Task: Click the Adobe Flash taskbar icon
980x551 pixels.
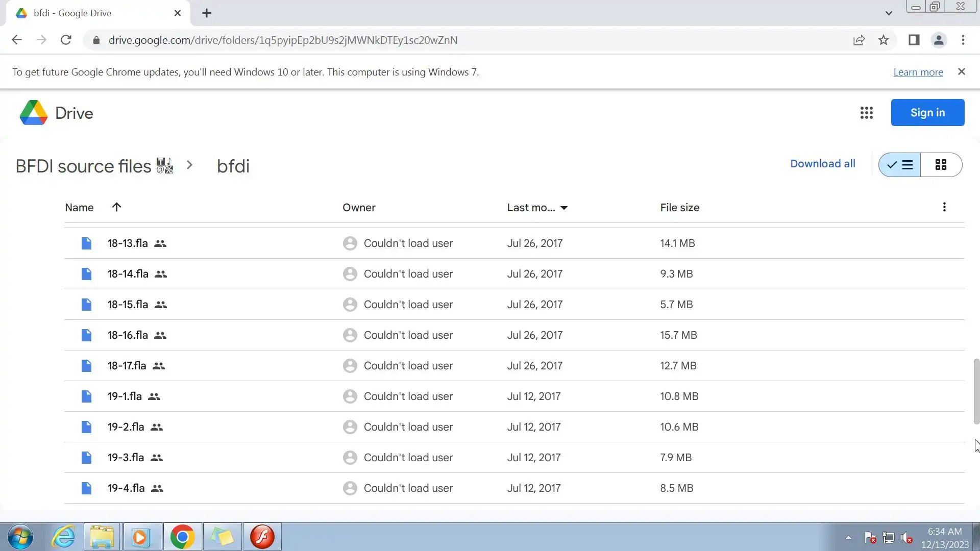Action: click(262, 537)
